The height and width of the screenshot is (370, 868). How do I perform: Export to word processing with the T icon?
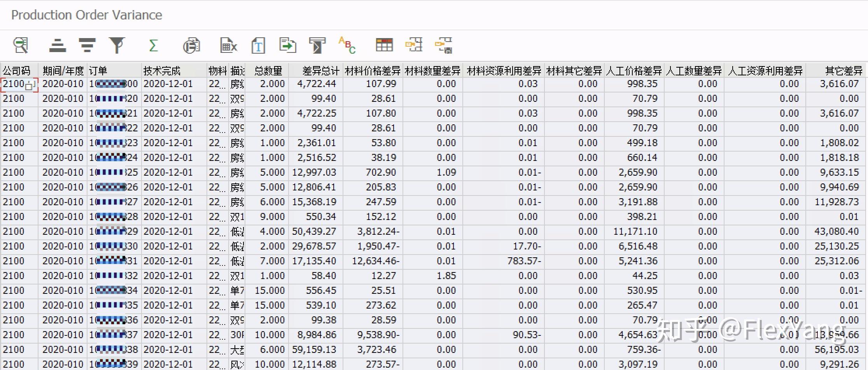click(258, 45)
